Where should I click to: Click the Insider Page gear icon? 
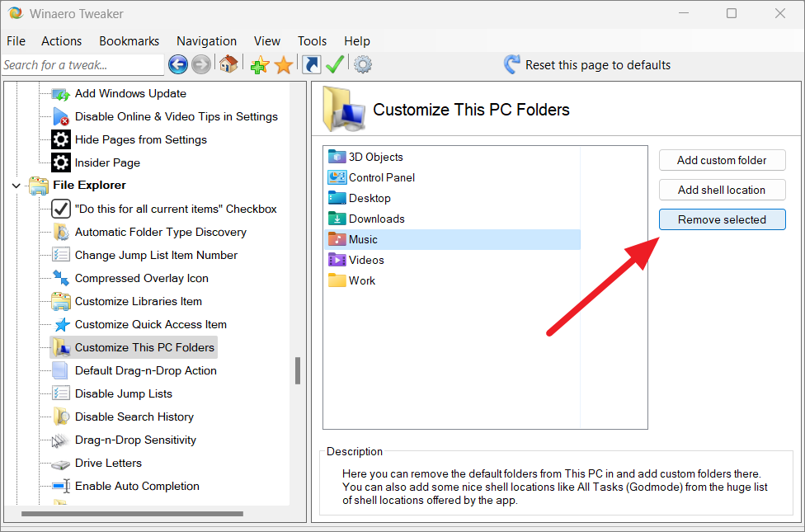60,162
